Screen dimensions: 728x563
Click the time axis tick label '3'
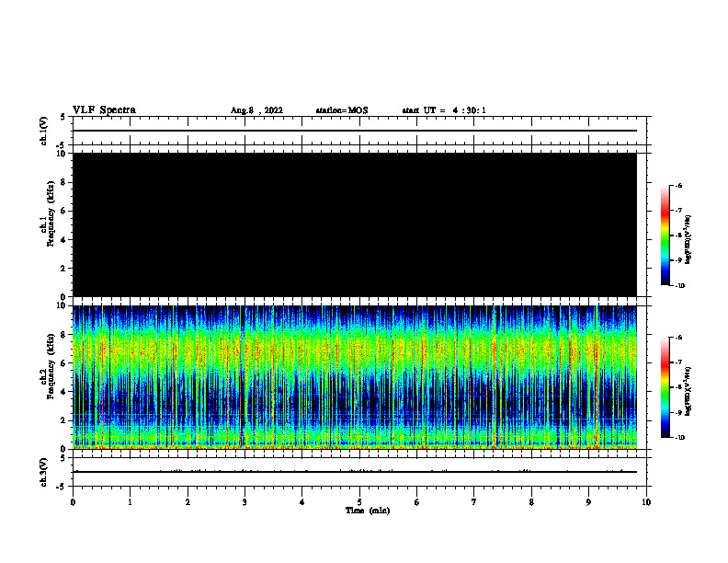(245, 502)
